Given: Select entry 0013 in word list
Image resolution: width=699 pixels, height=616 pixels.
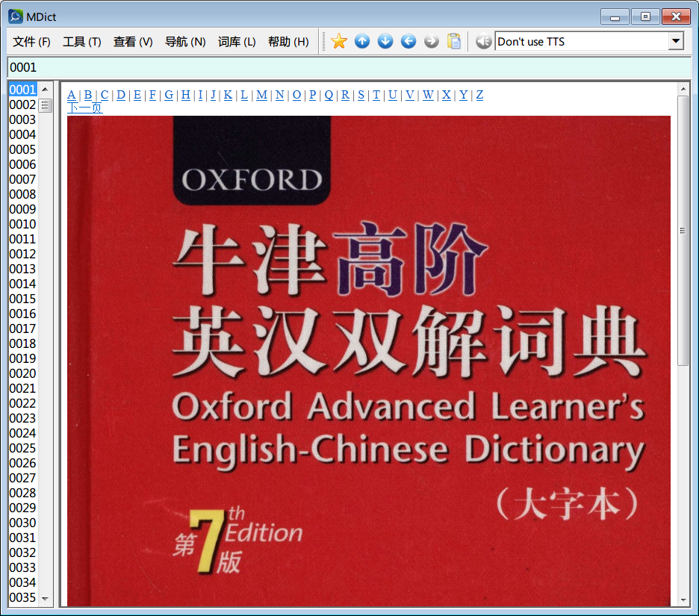Looking at the screenshot, I should point(22,269).
